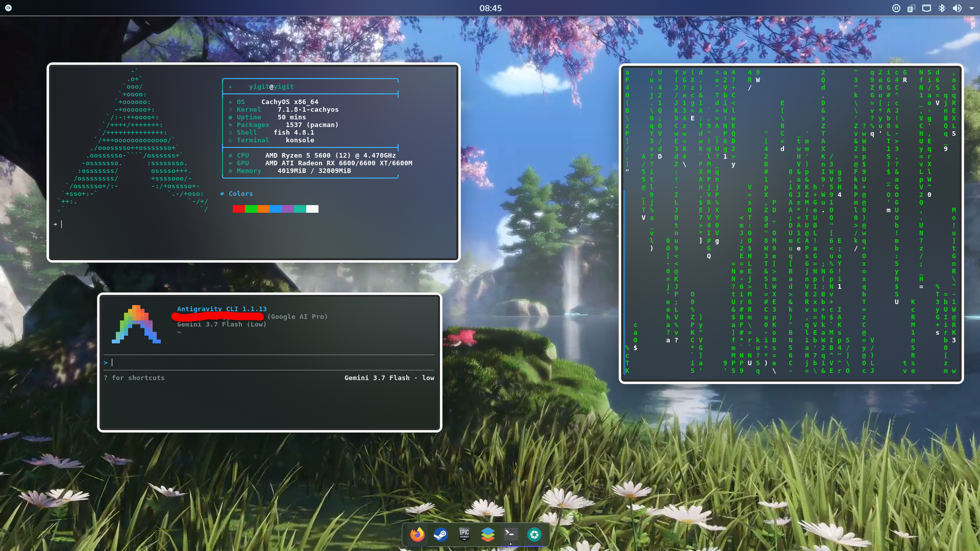Click the '50 mins' uptime value
Viewport: 980px width, 551px height.
pyautogui.click(x=291, y=117)
